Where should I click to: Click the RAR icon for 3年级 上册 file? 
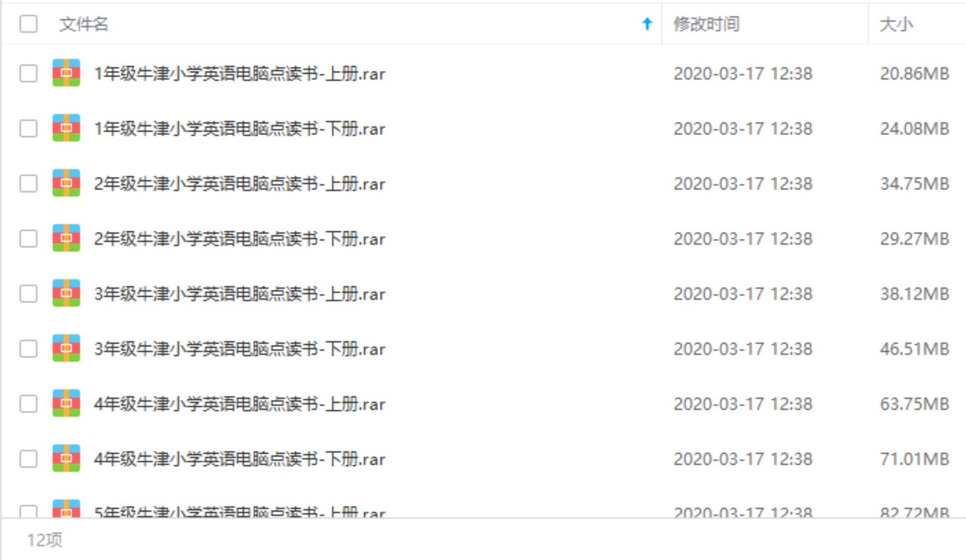pyautogui.click(x=66, y=293)
